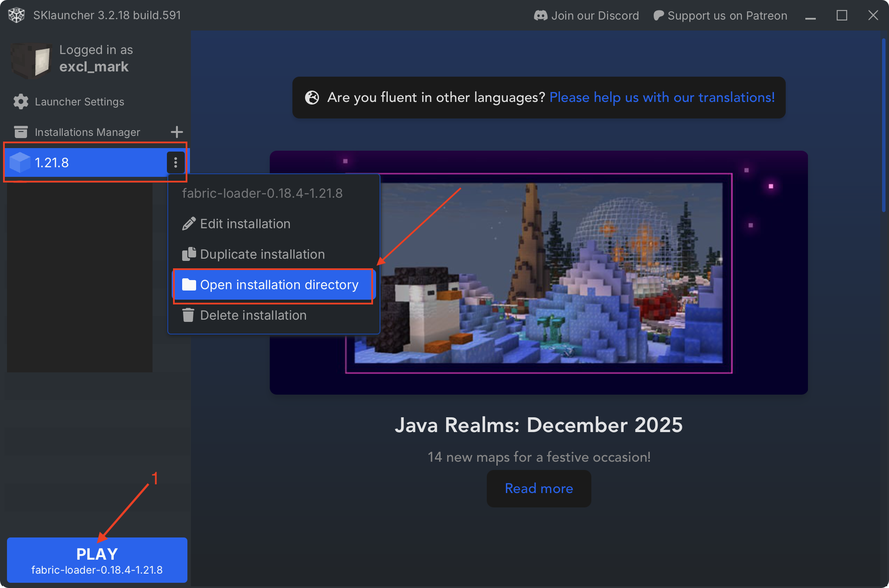Follow the help with translations link
889x588 pixels.
662,98
